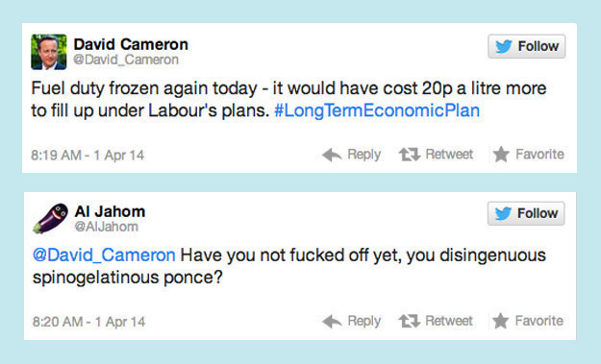Open the @David_Cameron mention in the reply
This screenshot has width=601, height=364.
coord(104,255)
